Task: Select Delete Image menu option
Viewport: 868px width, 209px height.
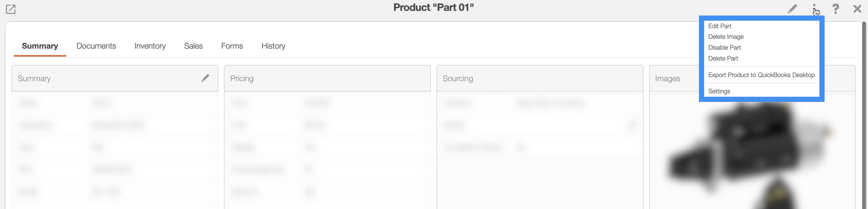Action: coord(726,37)
